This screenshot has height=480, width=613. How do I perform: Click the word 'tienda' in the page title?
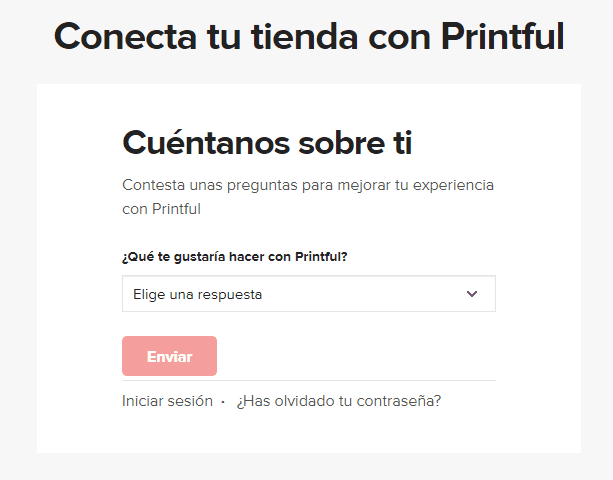coord(276,37)
